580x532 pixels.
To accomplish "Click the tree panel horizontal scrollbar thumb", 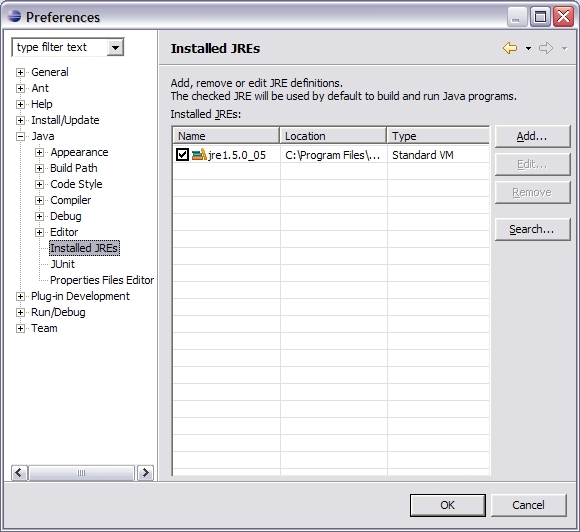I will point(81,473).
